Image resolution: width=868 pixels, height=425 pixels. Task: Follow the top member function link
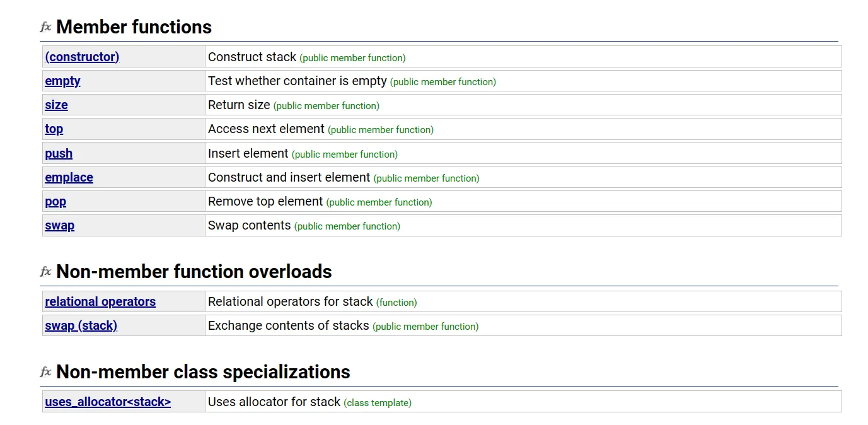tap(54, 129)
